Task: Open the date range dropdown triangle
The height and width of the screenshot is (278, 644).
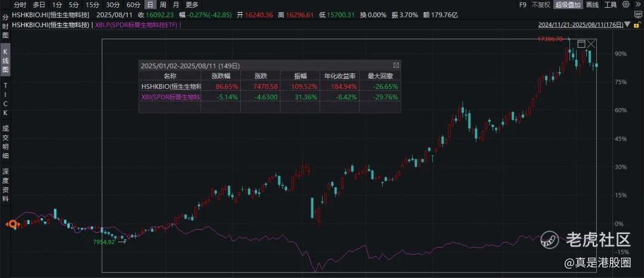Action: tap(627, 25)
